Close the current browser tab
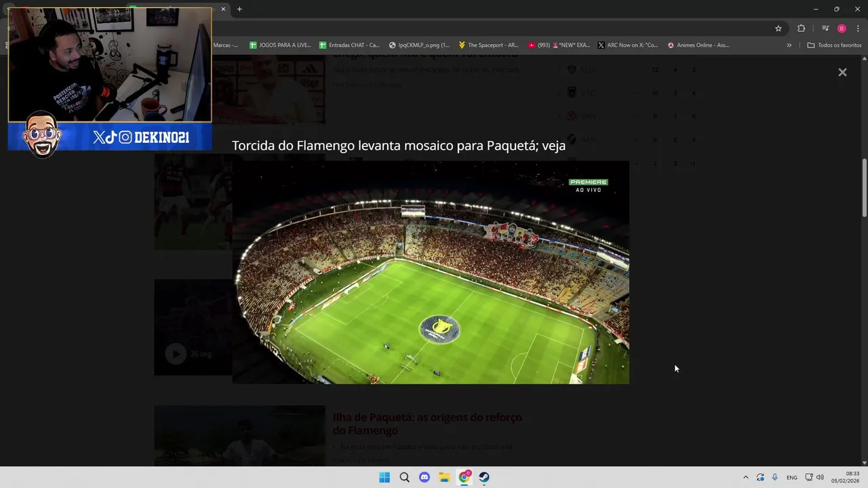This screenshot has height=488, width=868. 223,9
